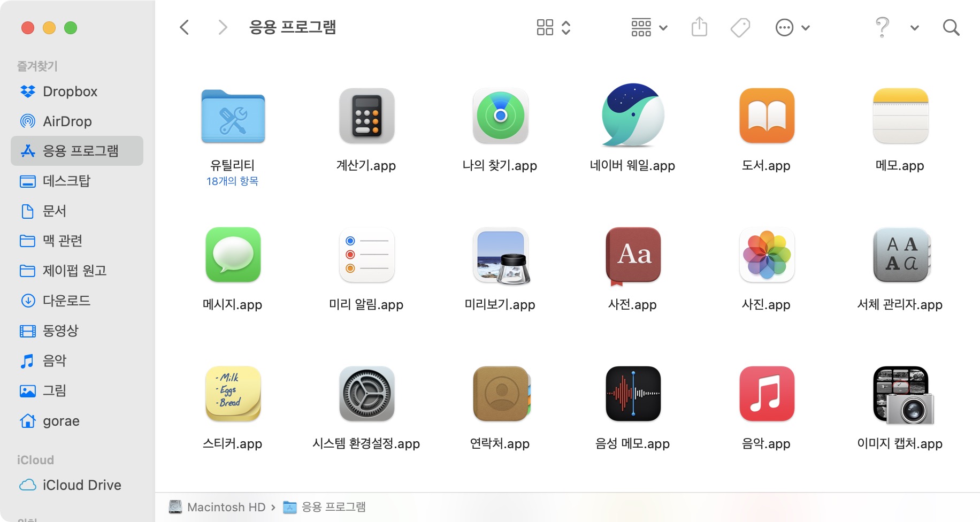The image size is (980, 522).
Task: Open 다운로드 in the sidebar
Action: (77, 301)
